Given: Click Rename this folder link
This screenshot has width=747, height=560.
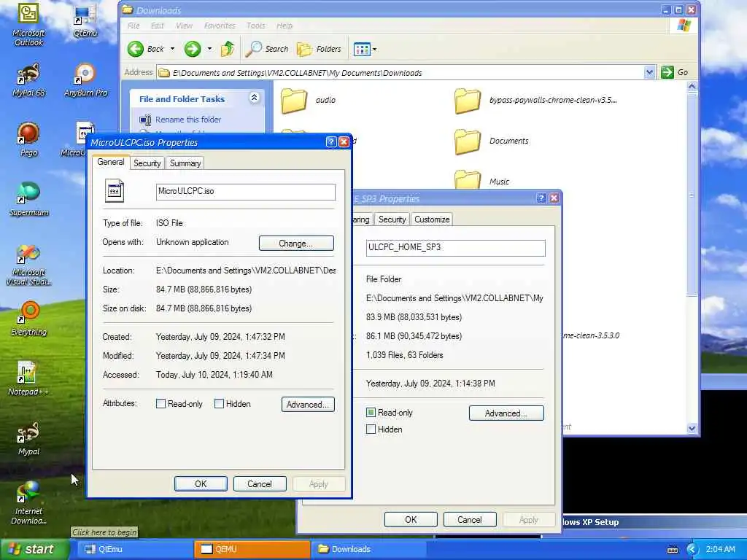Looking at the screenshot, I should tap(187, 120).
